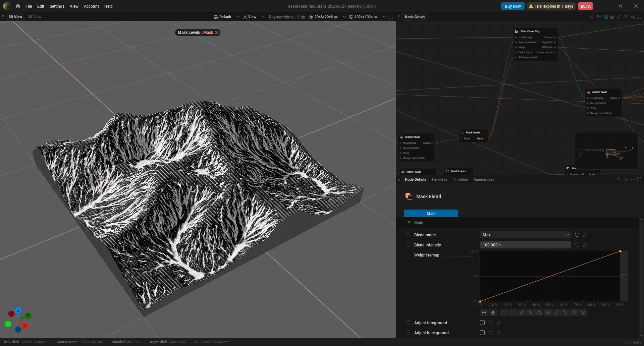Reset Blend mode to default
The width and height of the screenshot is (644, 346).
[577, 235]
